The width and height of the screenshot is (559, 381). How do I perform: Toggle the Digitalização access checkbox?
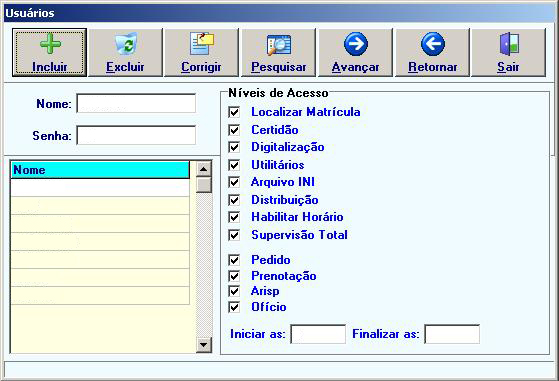coord(234,147)
